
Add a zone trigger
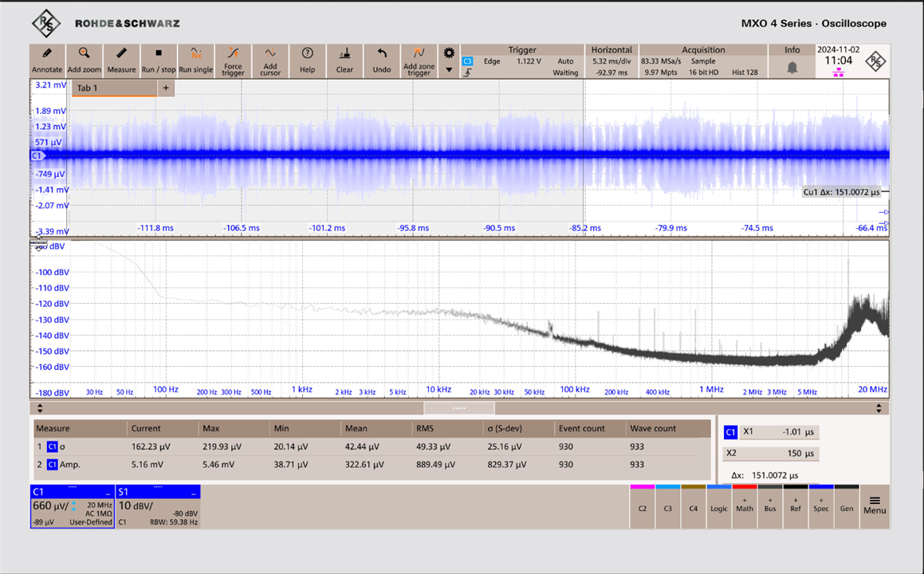pos(419,61)
